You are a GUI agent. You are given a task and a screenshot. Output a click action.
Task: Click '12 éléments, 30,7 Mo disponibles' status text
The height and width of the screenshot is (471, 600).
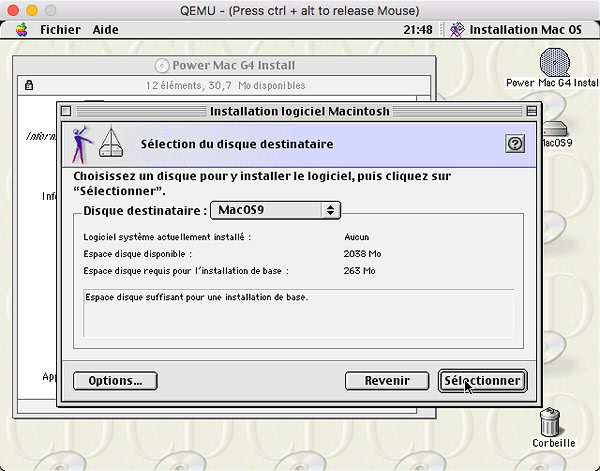[225, 85]
